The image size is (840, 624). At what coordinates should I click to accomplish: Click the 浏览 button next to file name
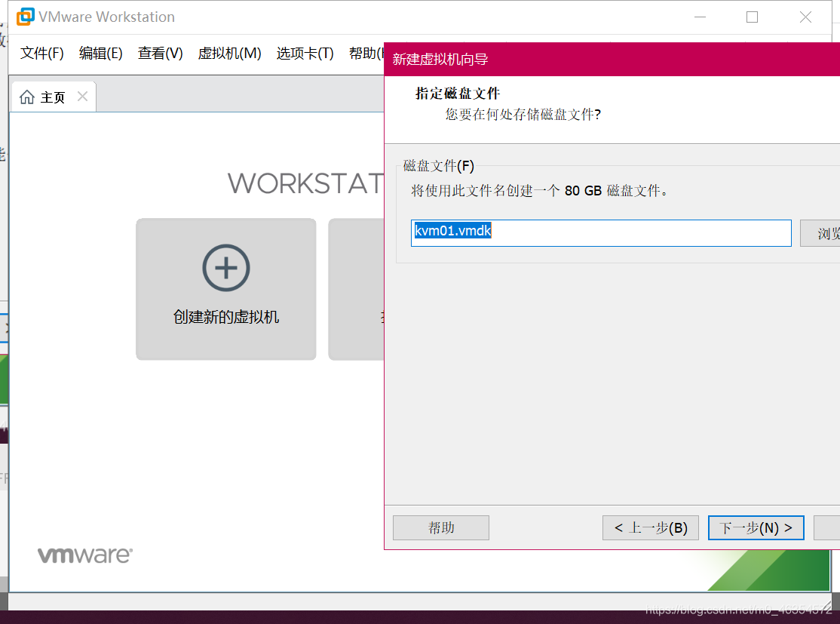pyautogui.click(x=820, y=233)
